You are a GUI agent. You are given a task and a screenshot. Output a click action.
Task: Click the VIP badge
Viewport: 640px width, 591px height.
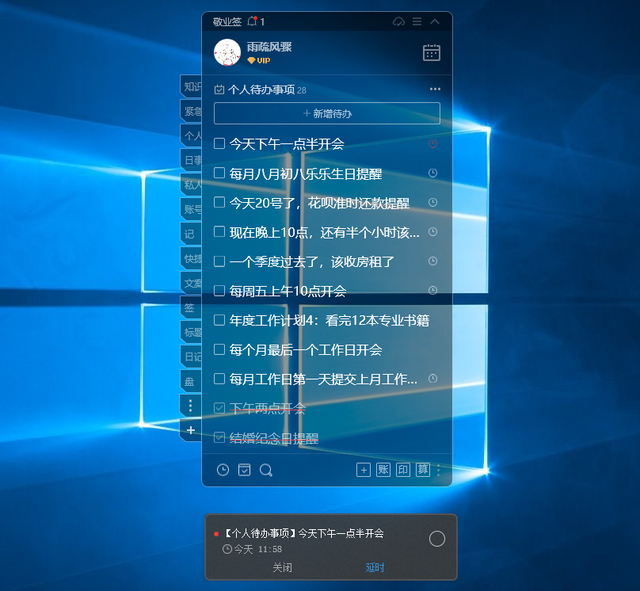point(259,60)
